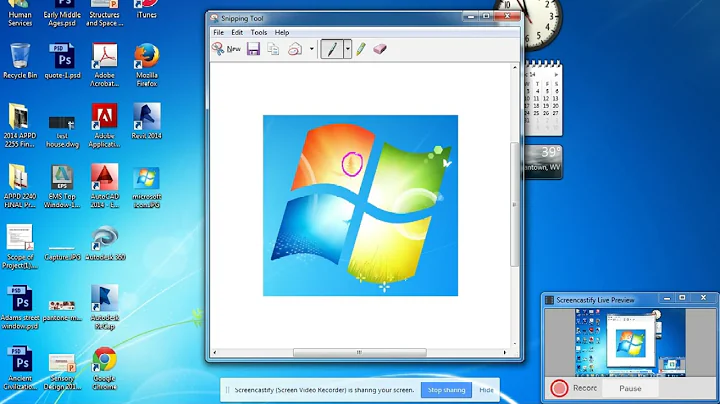Open the Send Snip dropdown arrow

[x=311, y=49]
